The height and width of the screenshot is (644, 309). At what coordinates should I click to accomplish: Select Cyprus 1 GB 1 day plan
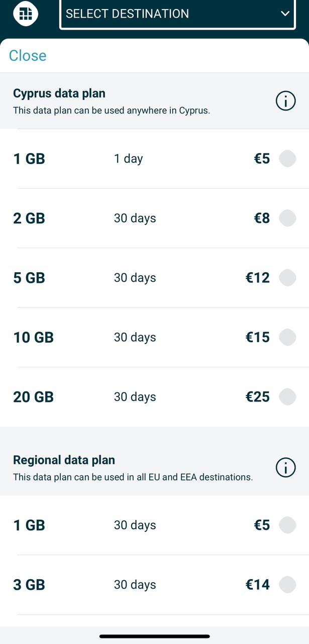point(287,159)
